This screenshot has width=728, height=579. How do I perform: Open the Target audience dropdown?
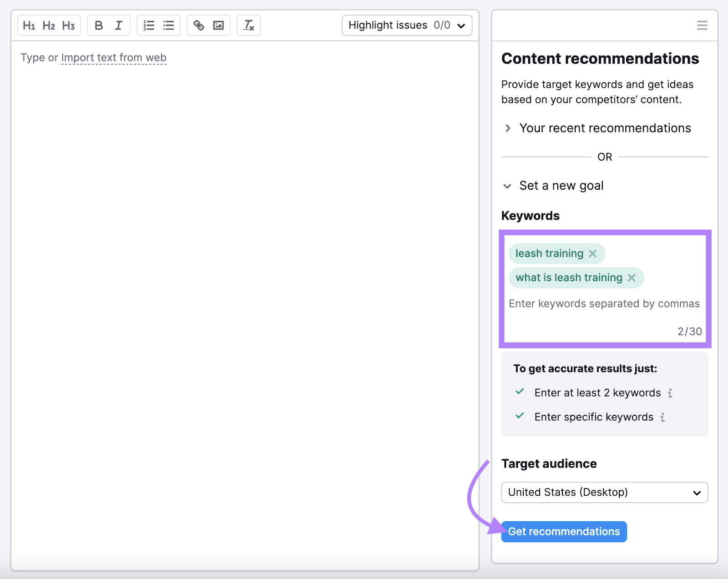tap(604, 493)
